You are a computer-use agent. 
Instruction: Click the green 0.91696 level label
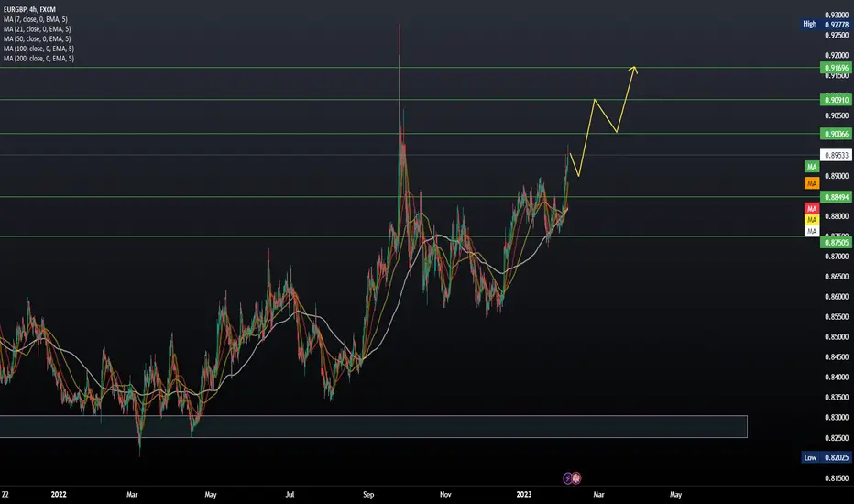[x=836, y=68]
